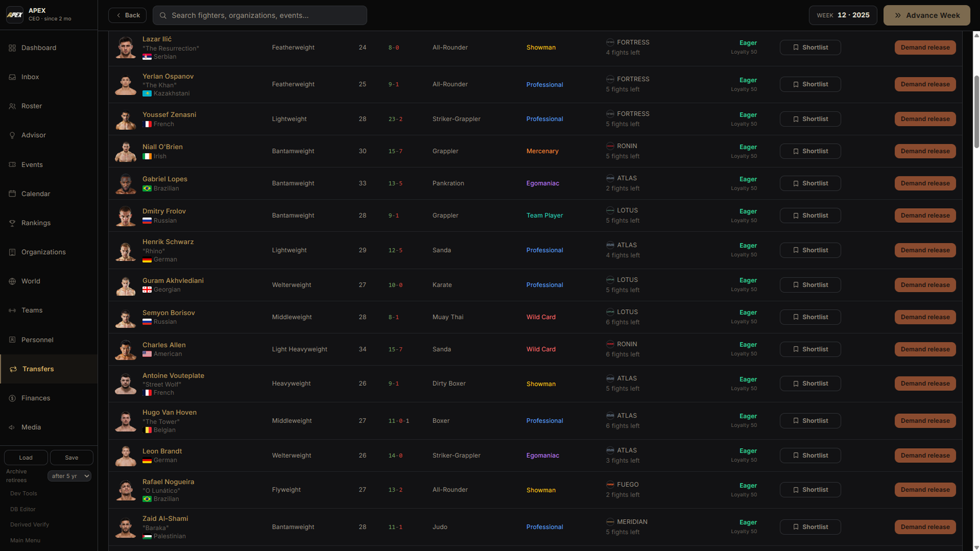Shortlist Henrik Schwarz
The height and width of the screenshot is (551, 980).
pyautogui.click(x=810, y=250)
